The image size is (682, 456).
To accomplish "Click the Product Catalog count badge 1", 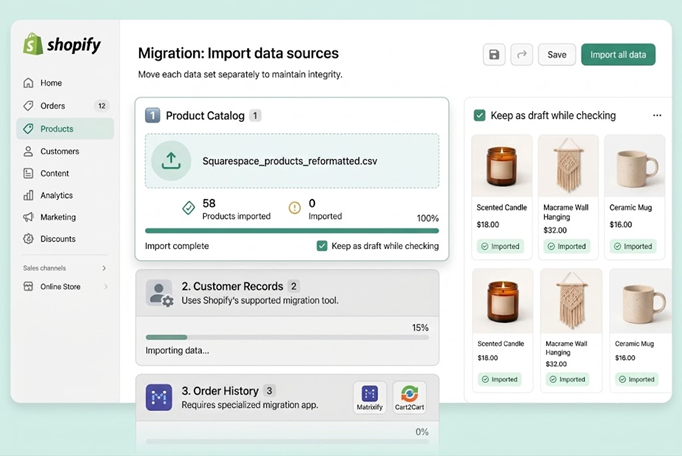I will [255, 115].
